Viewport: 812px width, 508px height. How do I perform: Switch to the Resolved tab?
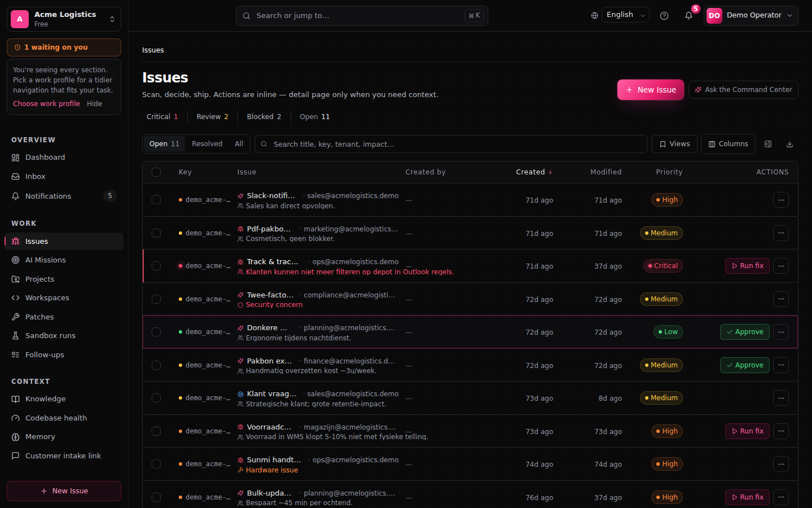207,144
